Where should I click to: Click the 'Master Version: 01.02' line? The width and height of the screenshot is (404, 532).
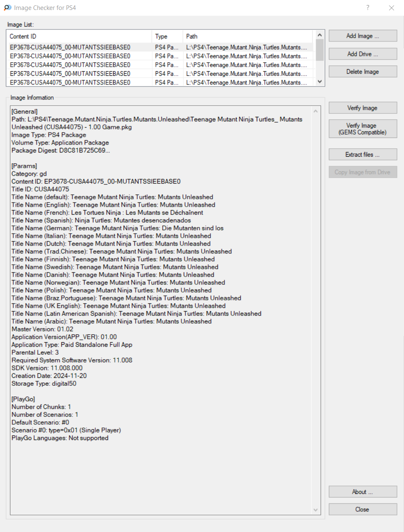pos(42,329)
